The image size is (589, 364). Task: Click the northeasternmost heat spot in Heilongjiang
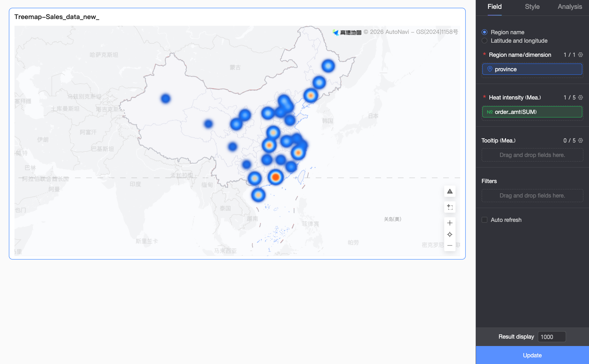[x=328, y=66]
